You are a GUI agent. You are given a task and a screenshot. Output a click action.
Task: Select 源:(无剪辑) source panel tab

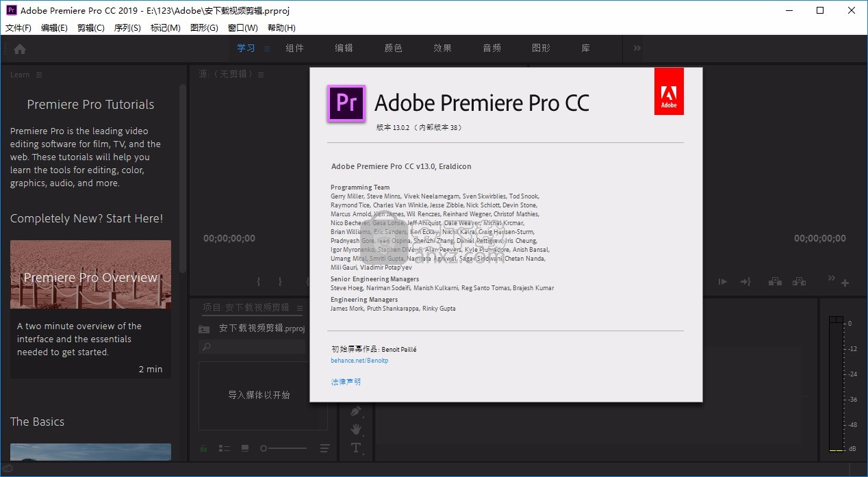click(x=226, y=75)
